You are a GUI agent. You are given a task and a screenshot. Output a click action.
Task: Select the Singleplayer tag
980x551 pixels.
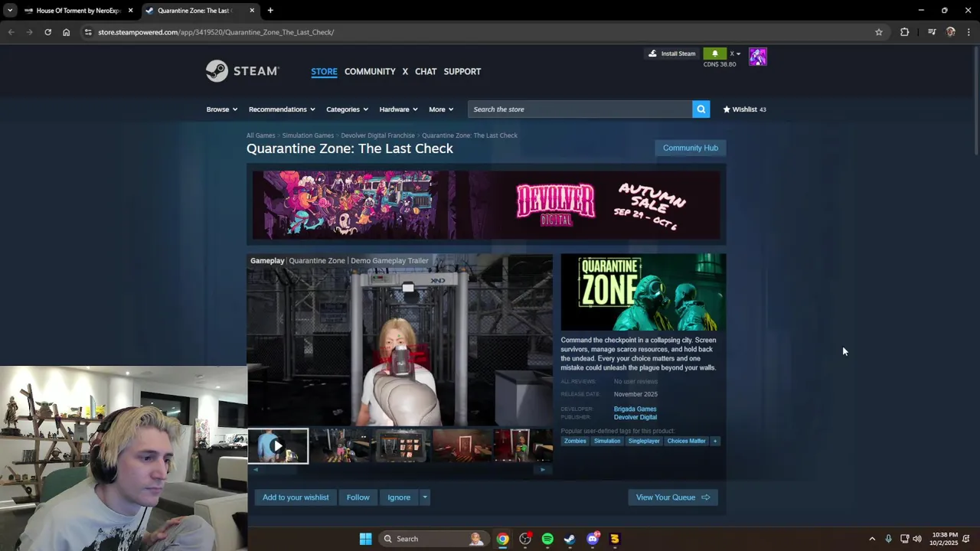(x=644, y=441)
